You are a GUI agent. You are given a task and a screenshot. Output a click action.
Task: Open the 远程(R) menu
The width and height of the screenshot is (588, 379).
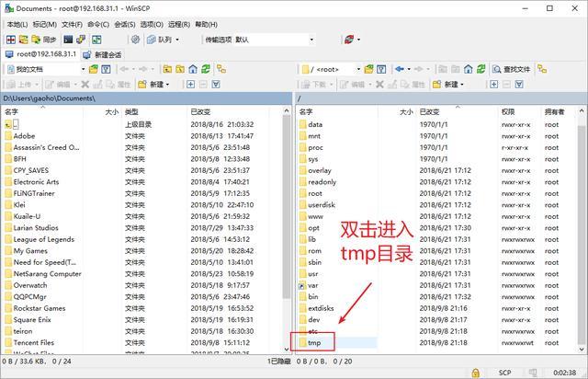coord(179,25)
